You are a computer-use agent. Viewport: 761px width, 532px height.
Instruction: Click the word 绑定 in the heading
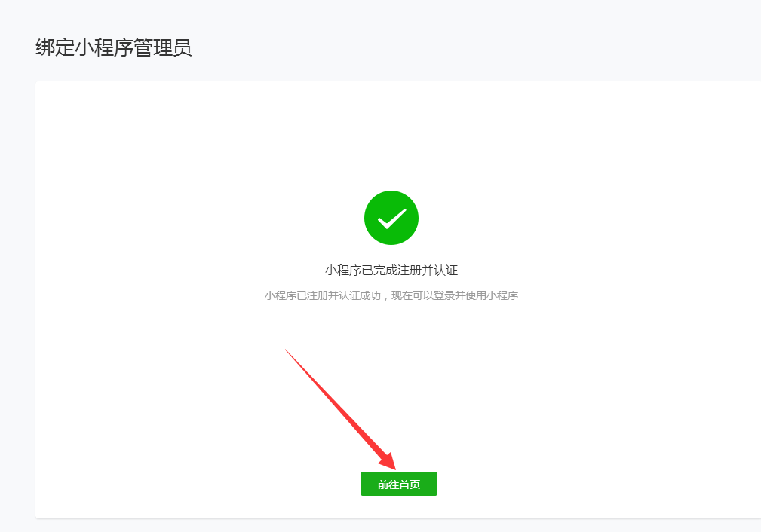click(x=55, y=47)
